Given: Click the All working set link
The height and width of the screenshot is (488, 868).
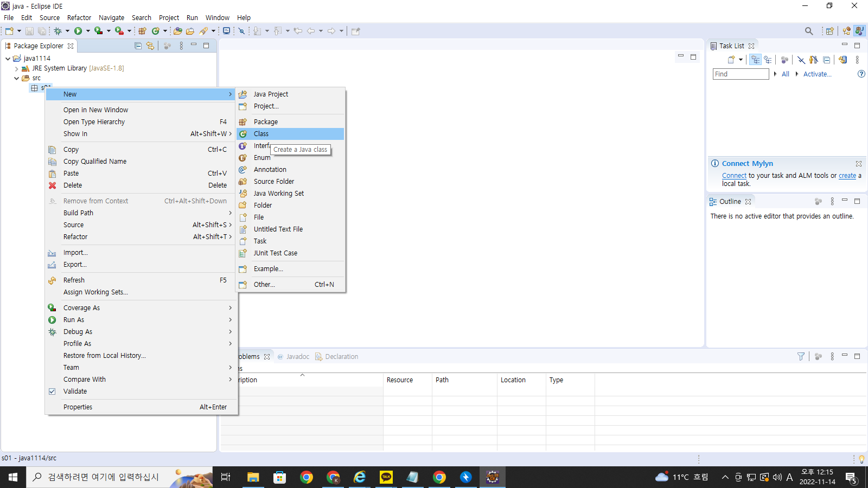Looking at the screenshot, I should tap(786, 74).
